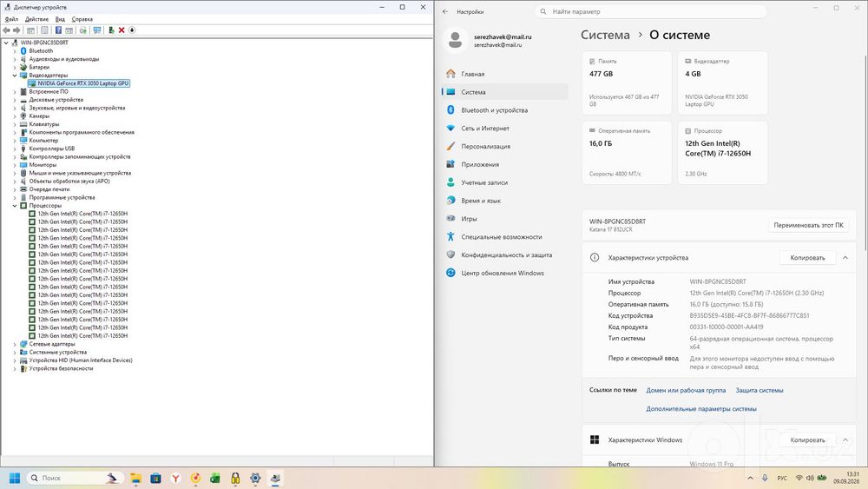Viewport: 868px width, 489px height.
Task: Open Microsoft Store from the taskbar
Action: coord(155,478)
